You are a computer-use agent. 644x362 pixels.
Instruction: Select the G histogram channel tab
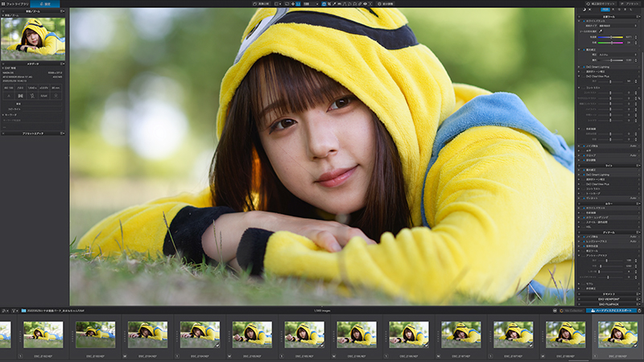619,10
